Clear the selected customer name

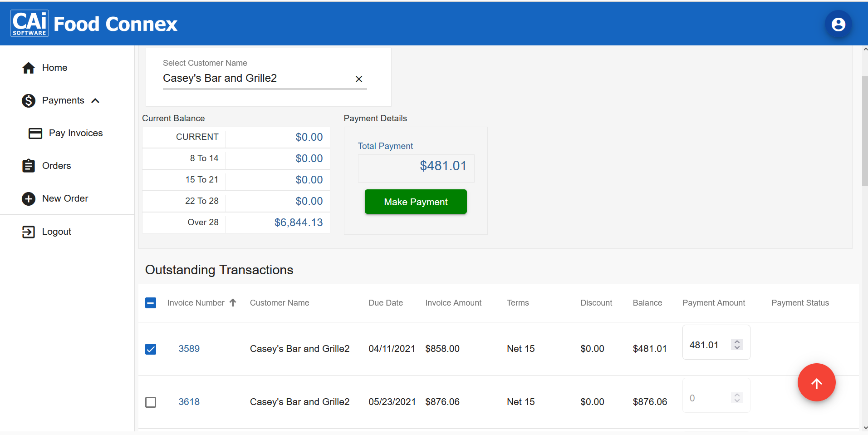[x=358, y=79]
